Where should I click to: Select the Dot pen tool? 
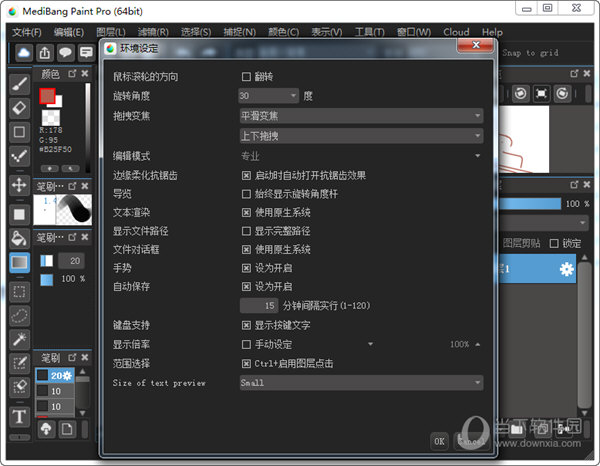point(19,156)
